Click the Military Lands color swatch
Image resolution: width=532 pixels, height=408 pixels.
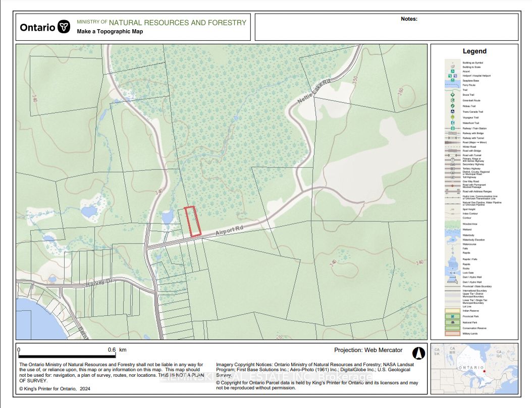(x=452, y=333)
